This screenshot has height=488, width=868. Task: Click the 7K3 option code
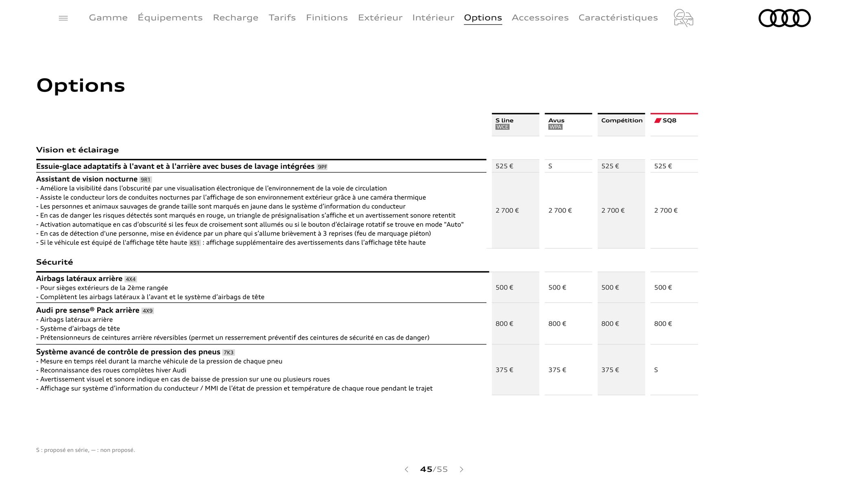(x=229, y=352)
